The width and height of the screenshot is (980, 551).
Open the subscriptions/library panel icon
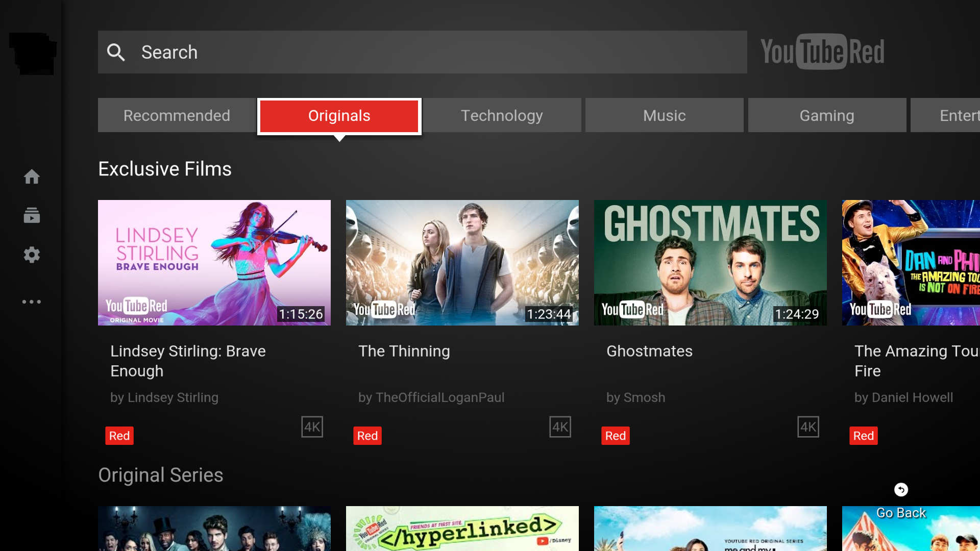pos(32,215)
